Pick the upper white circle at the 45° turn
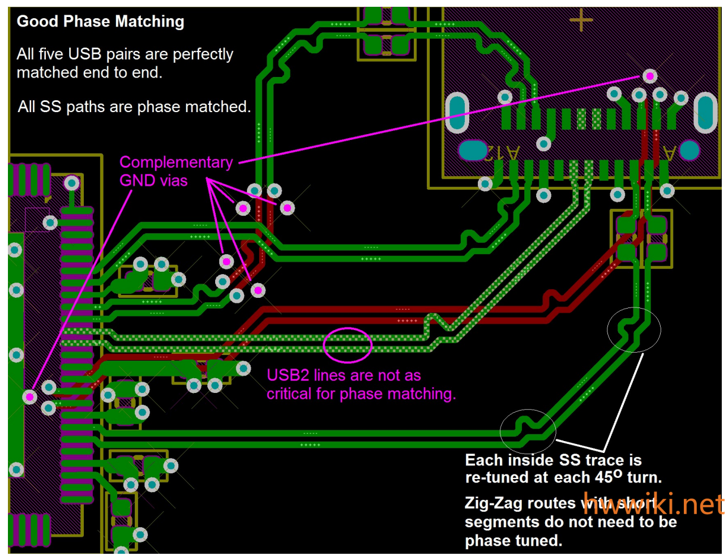The height and width of the screenshot is (560, 728). point(633,330)
